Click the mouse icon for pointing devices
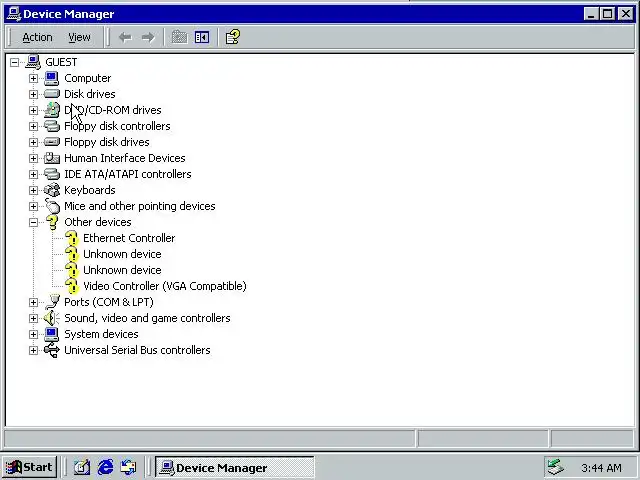640x480 pixels. (x=52, y=205)
